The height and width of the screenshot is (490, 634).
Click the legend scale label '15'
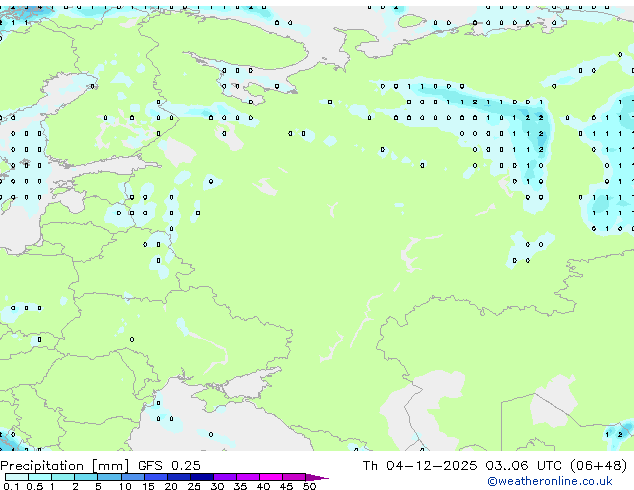click(148, 486)
